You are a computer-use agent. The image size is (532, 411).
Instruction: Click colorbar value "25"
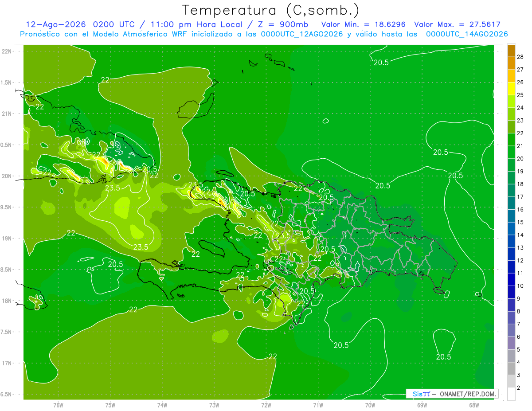pos(520,94)
